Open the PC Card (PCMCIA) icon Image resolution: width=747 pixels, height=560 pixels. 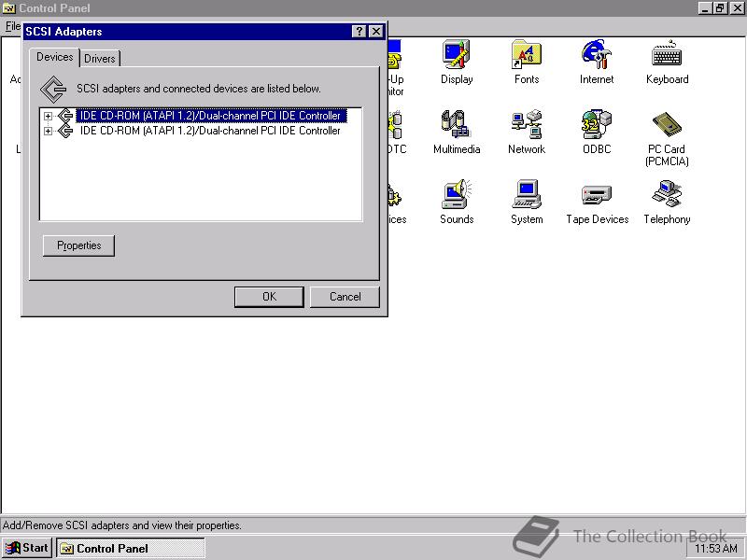click(x=667, y=138)
